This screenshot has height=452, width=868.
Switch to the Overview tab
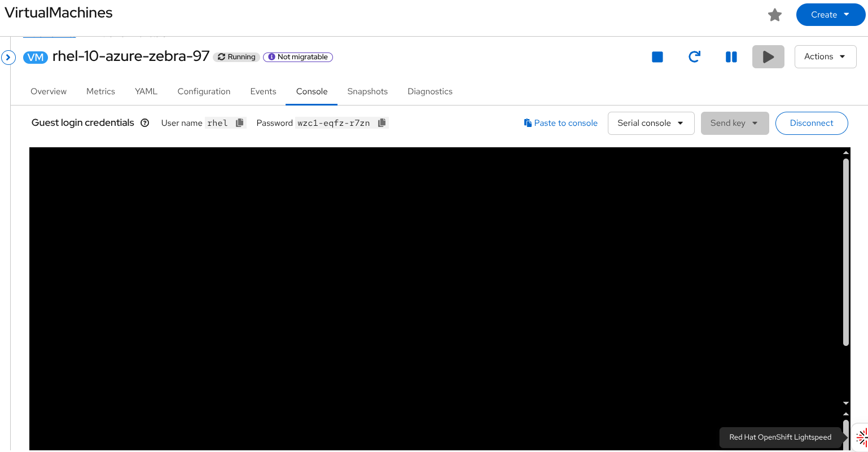[x=49, y=91]
